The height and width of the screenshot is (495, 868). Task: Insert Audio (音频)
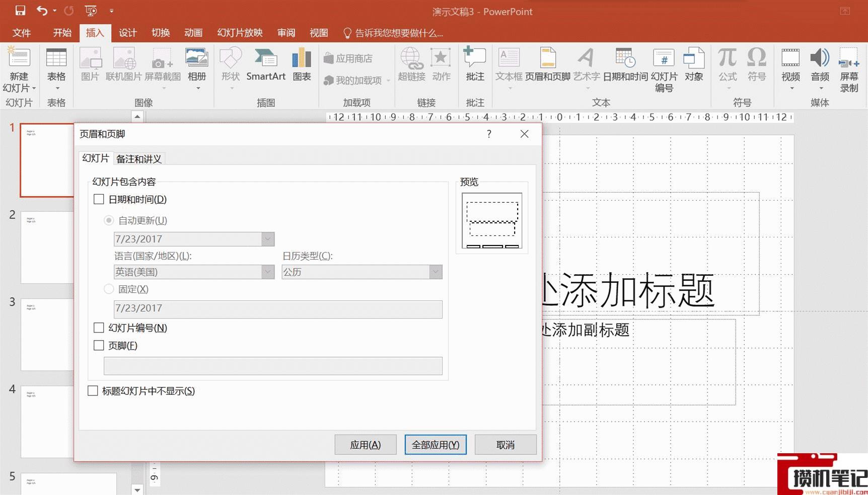(820, 69)
